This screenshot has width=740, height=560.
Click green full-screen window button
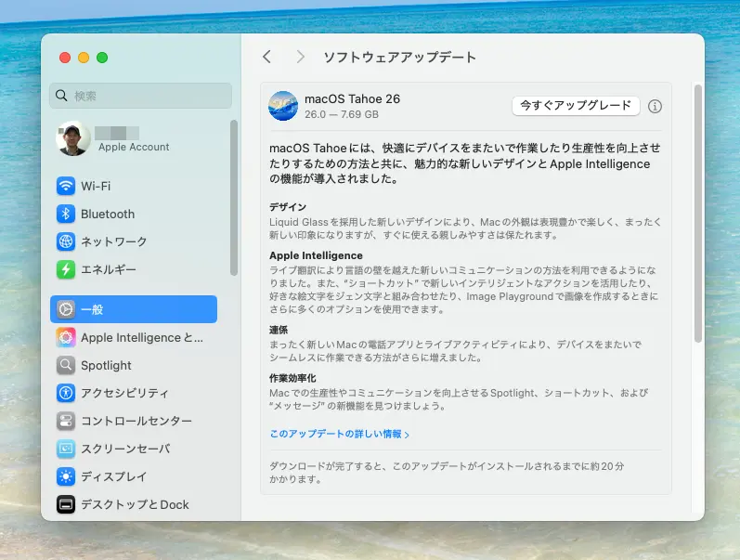point(102,58)
